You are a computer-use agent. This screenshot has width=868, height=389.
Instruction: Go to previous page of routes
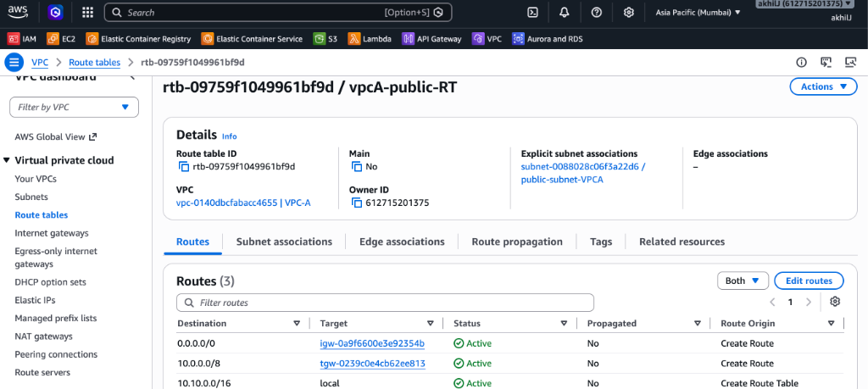772,302
